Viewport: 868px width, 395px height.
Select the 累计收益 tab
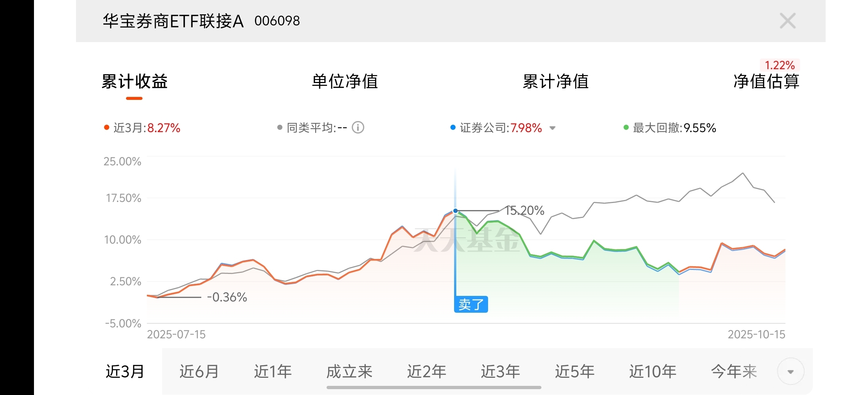click(x=134, y=81)
